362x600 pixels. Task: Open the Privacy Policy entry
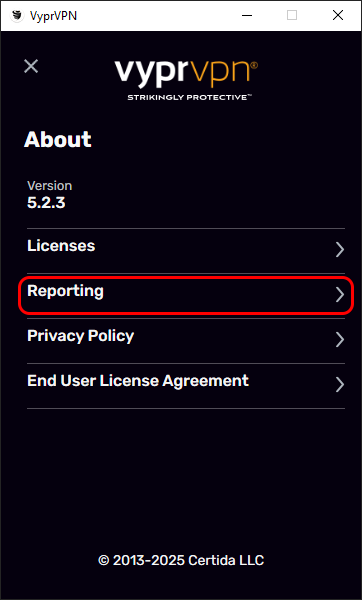tap(186, 341)
